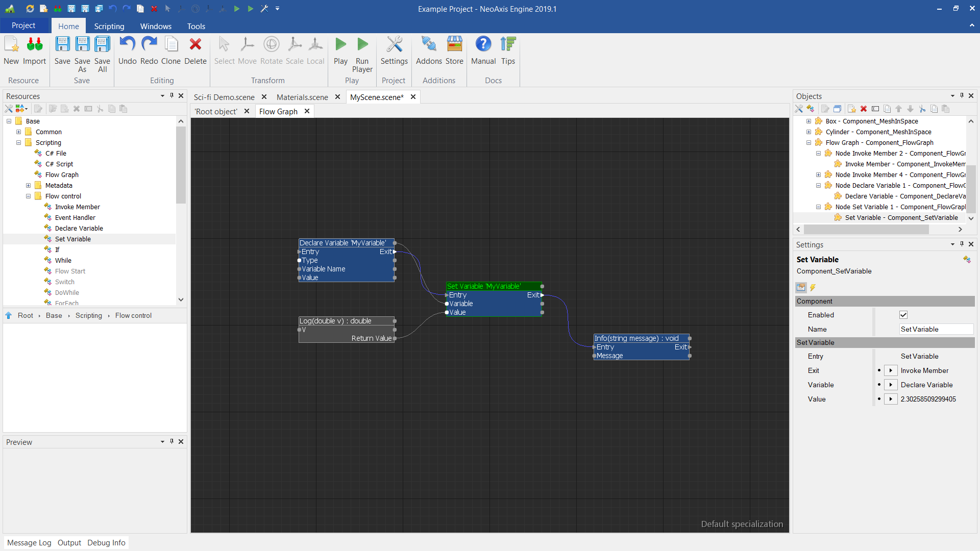Click the Import resource icon
The height and width of the screenshot is (551, 980).
(x=34, y=45)
